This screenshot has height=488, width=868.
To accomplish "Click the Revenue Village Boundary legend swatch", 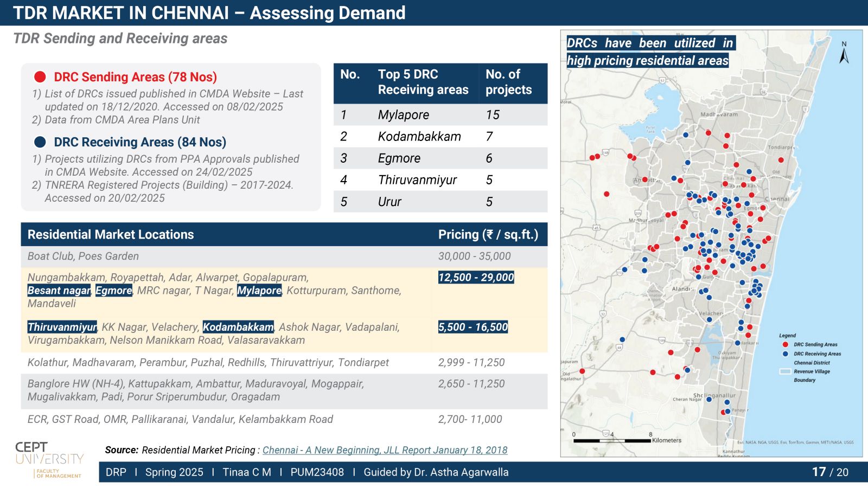I will pyautogui.click(x=785, y=371).
